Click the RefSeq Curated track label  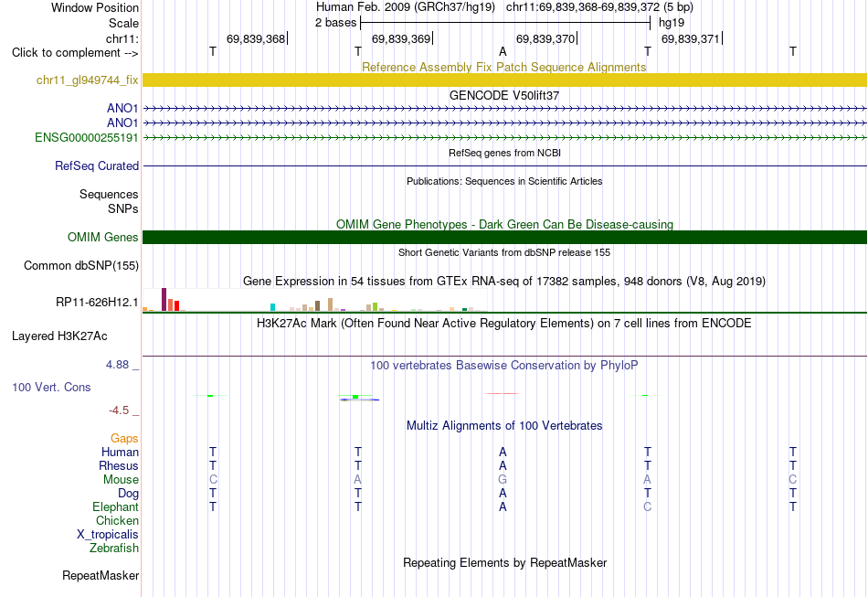97,165
